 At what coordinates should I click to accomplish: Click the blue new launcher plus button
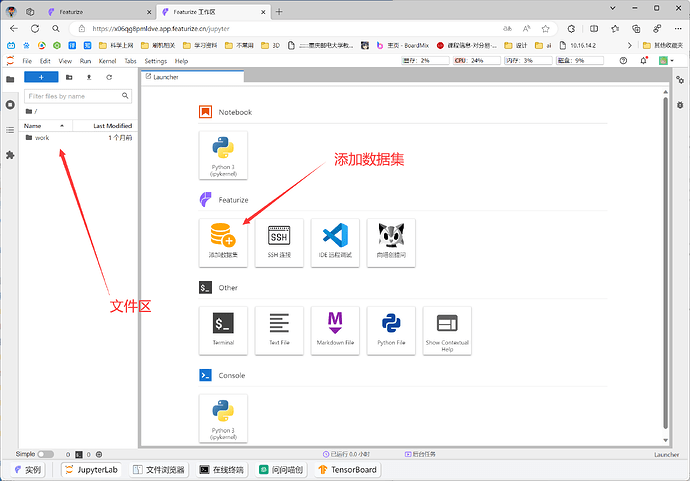click(x=41, y=77)
